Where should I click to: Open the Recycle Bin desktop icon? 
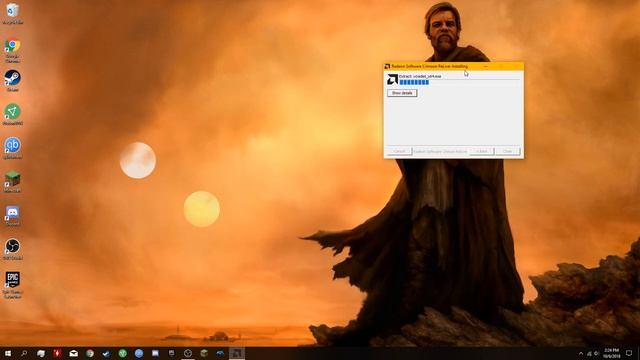click(x=13, y=13)
